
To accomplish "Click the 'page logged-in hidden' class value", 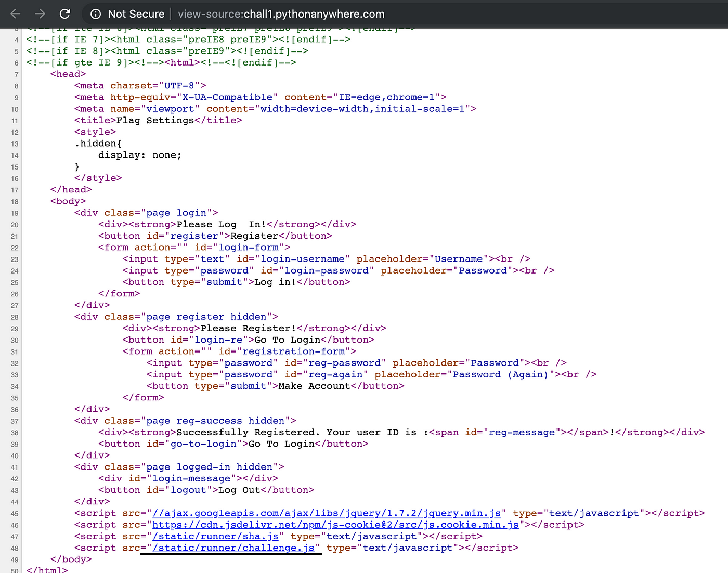I will tap(210, 467).
